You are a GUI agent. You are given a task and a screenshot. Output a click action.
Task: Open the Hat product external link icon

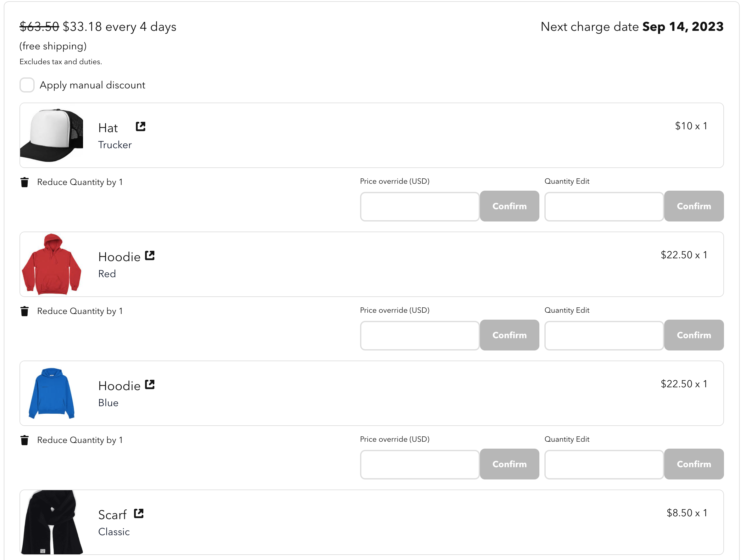pos(140,126)
